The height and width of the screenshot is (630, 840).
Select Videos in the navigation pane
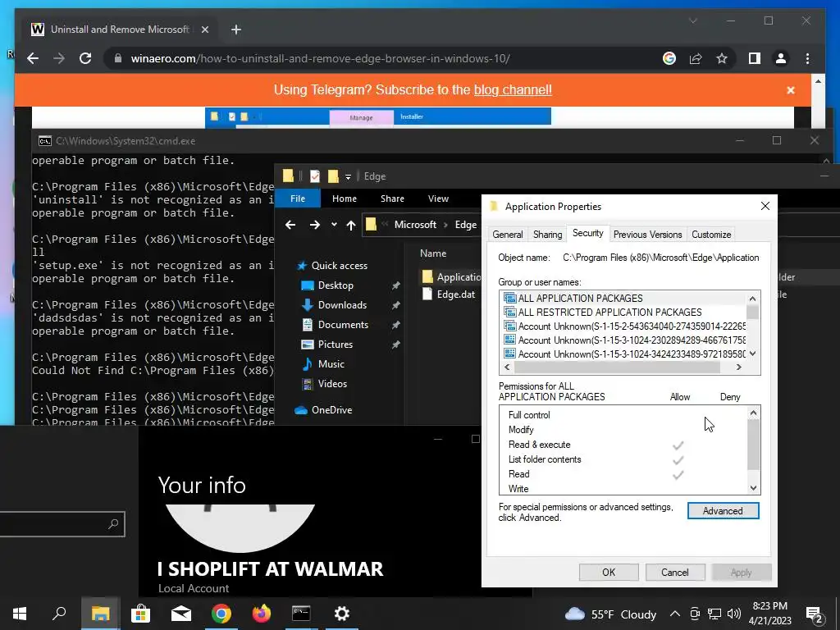tap(332, 384)
